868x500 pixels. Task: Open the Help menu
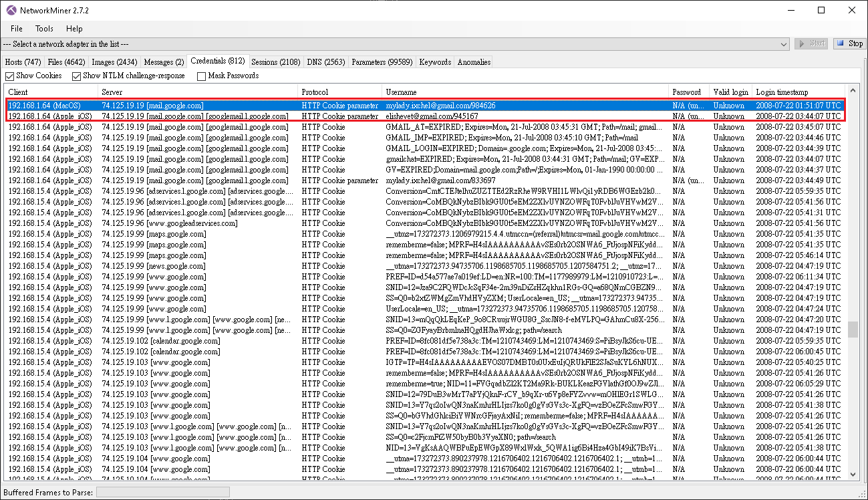(74, 29)
